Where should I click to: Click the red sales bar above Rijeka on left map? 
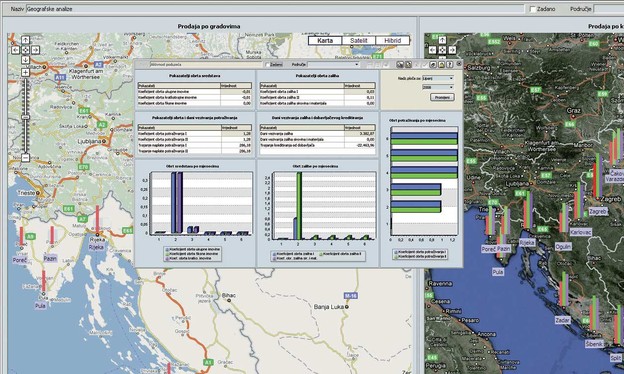[x=97, y=219]
